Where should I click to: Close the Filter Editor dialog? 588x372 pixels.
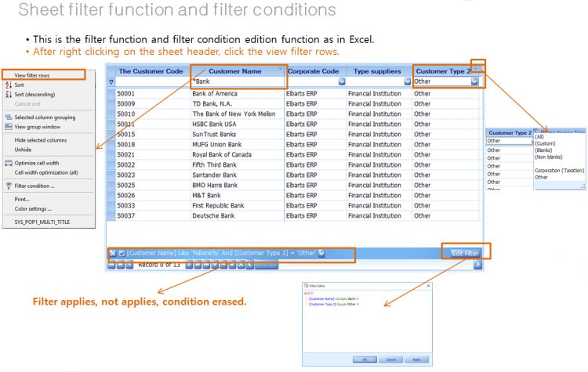tap(428, 286)
